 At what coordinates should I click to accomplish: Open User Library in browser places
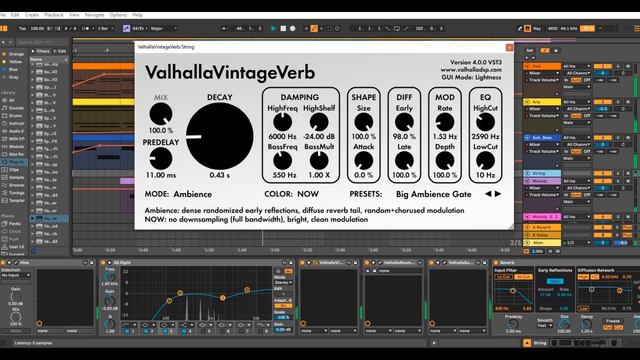13,247
